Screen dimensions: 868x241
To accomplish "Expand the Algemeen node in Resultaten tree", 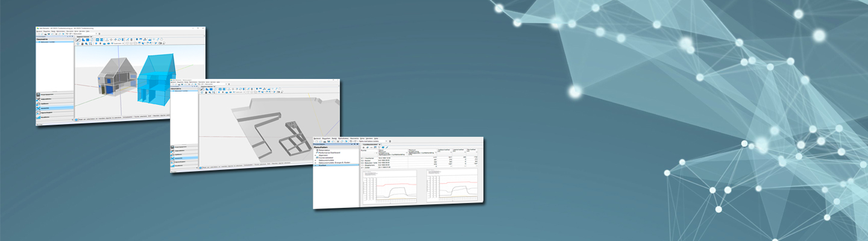I will click(x=315, y=155).
